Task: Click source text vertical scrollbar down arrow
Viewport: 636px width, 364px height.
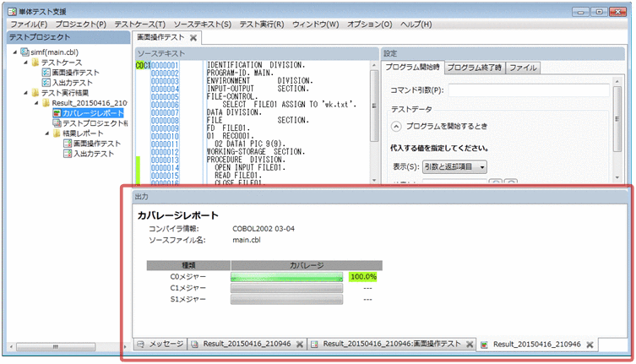Action: coord(373,180)
